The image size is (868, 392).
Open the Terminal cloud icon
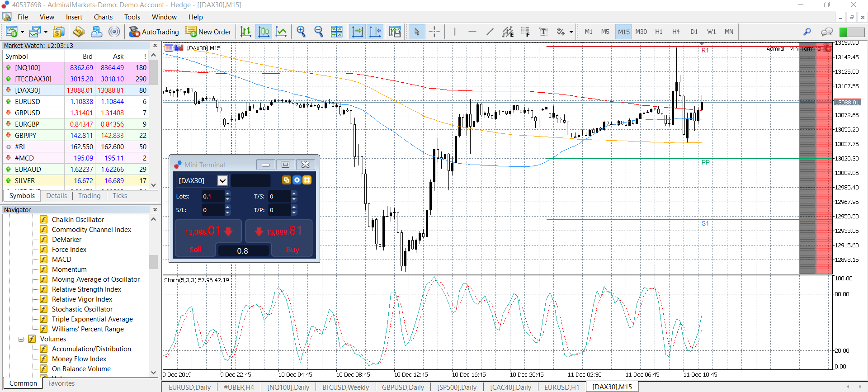point(96,32)
